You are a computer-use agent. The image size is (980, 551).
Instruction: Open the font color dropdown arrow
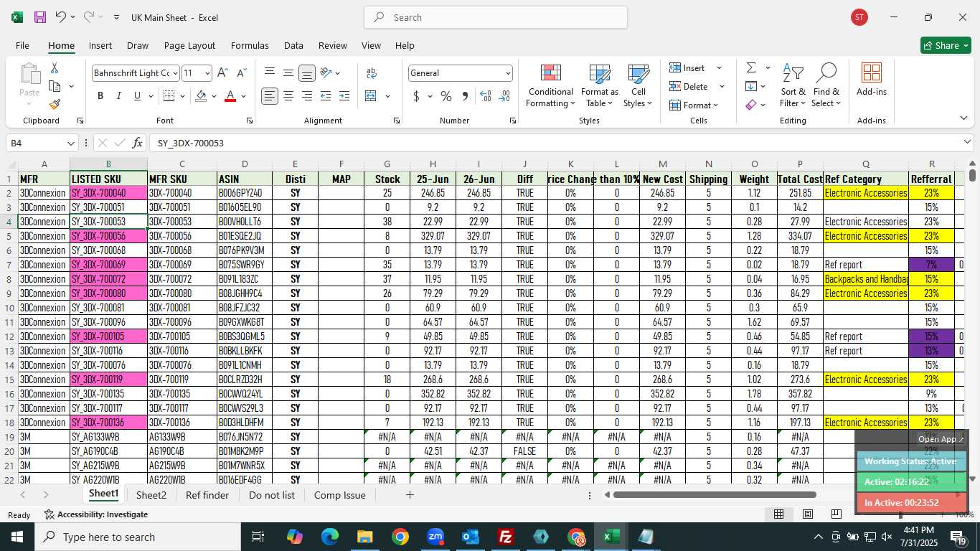pyautogui.click(x=244, y=96)
